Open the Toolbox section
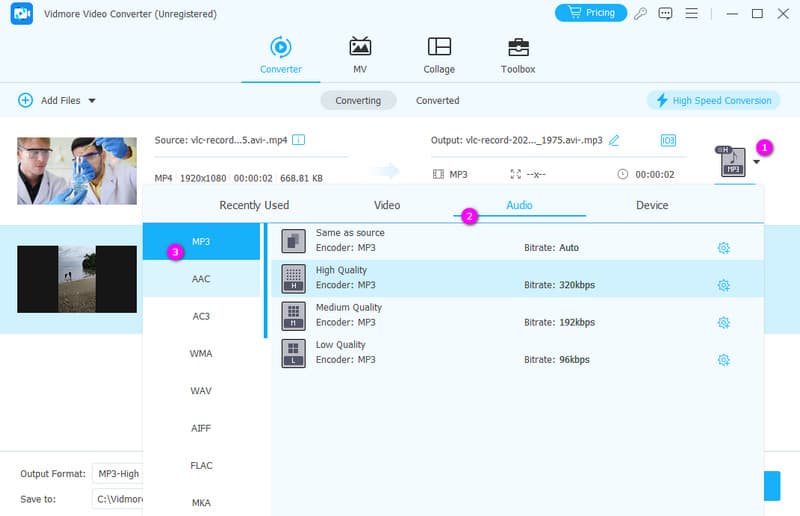The image size is (800, 516). coord(518,55)
